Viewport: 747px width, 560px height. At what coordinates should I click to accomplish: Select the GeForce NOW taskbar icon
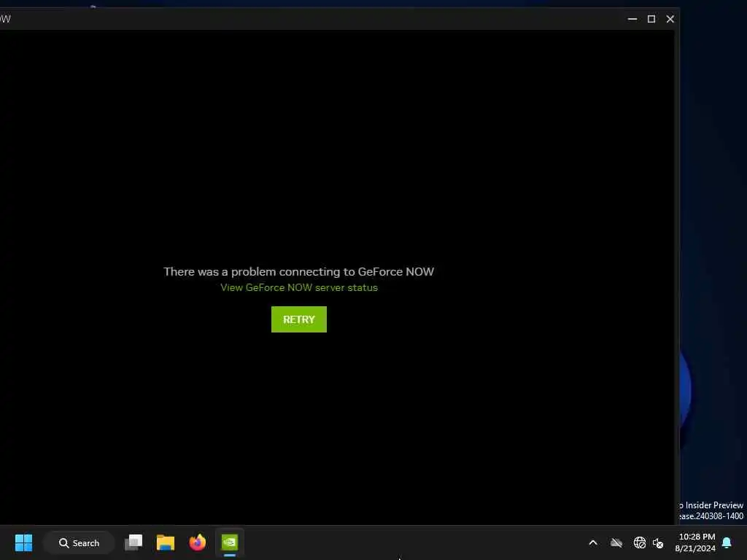(x=230, y=542)
